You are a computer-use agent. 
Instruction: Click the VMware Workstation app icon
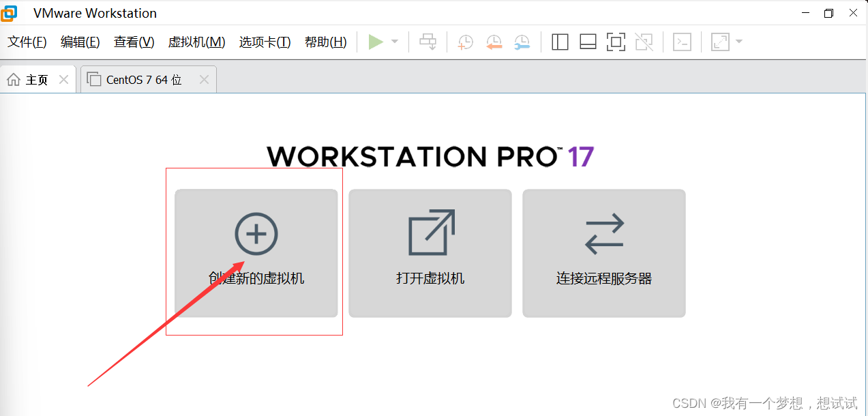point(10,13)
